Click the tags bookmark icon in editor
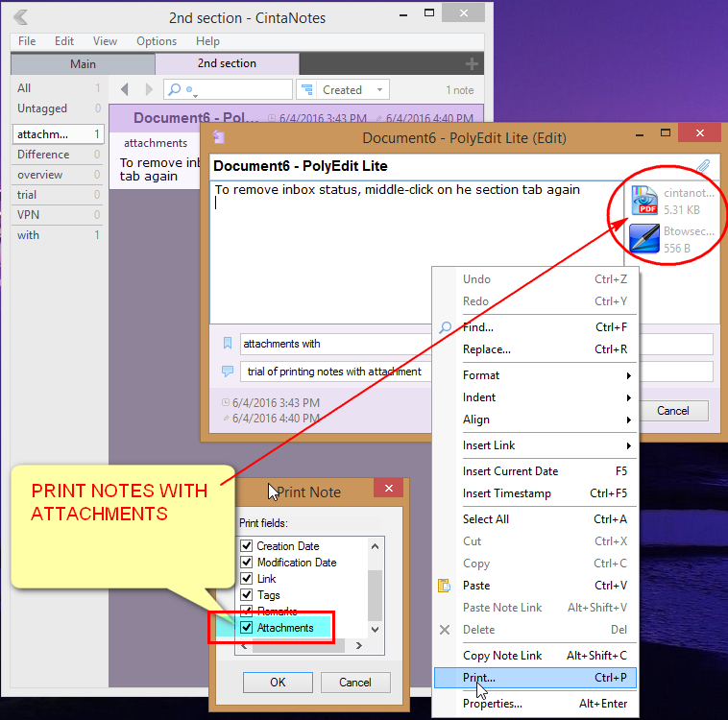728x720 pixels. click(227, 343)
